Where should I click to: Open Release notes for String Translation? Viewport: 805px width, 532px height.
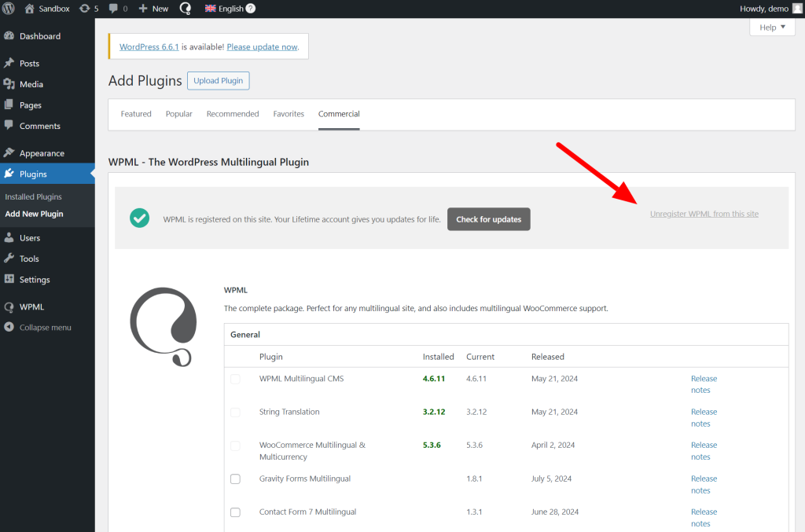tap(704, 417)
